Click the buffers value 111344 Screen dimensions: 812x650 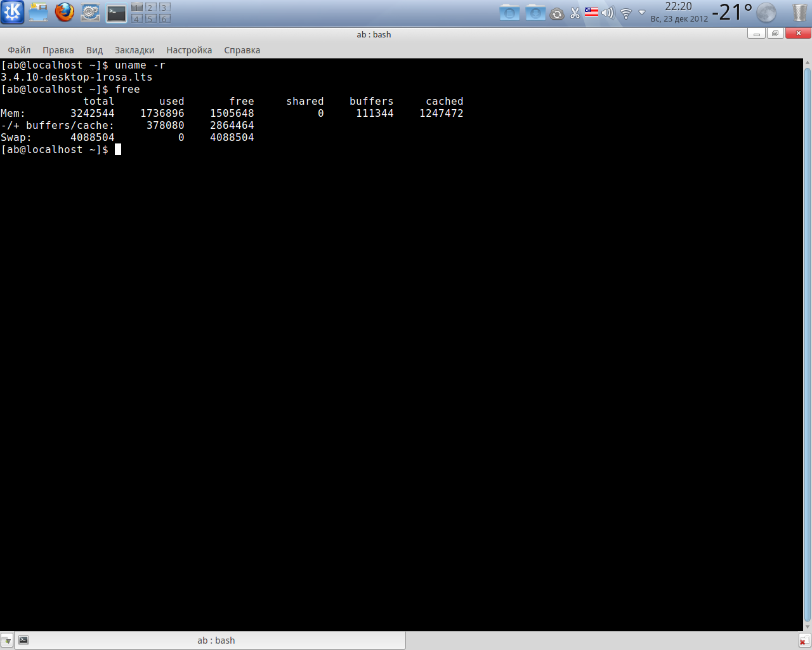point(375,114)
